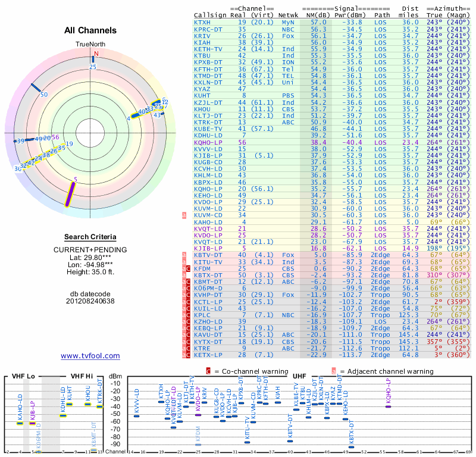Open the www.tvfool.com link
This screenshot has width=476, height=457.
pos(90,356)
